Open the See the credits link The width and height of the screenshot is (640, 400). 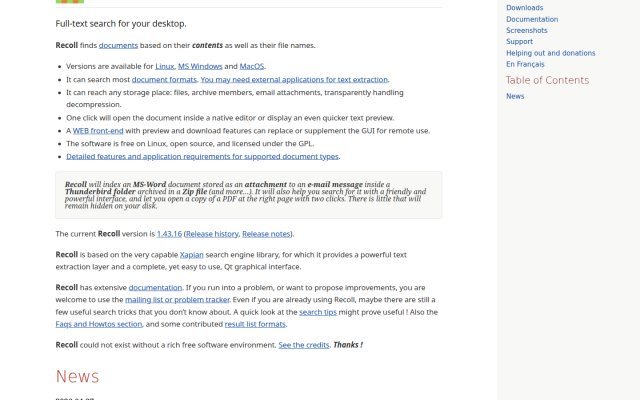point(304,345)
